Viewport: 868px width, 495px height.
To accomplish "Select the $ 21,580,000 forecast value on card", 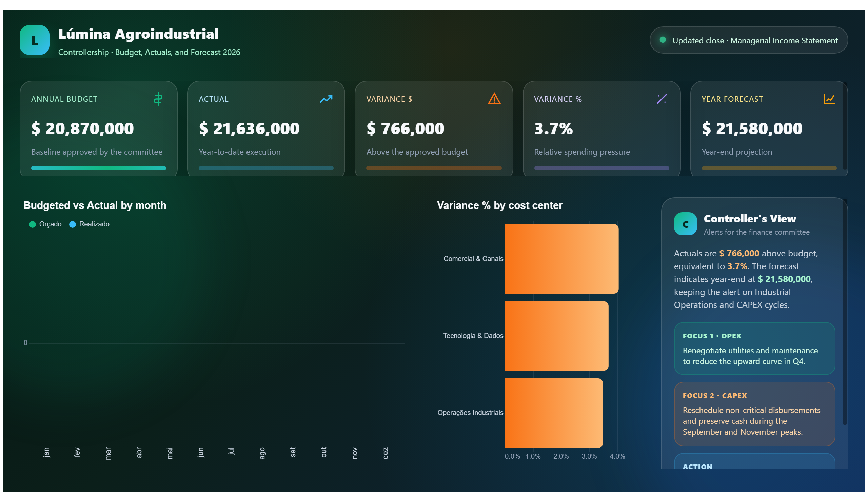I will (x=752, y=128).
